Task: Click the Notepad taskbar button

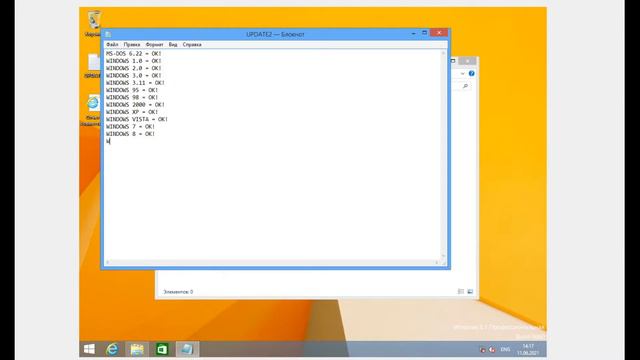Action: [x=187, y=349]
